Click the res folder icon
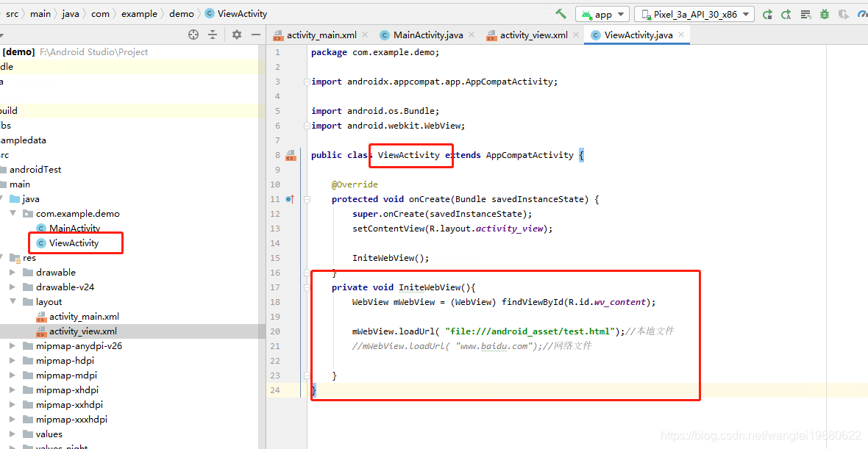 coord(15,258)
